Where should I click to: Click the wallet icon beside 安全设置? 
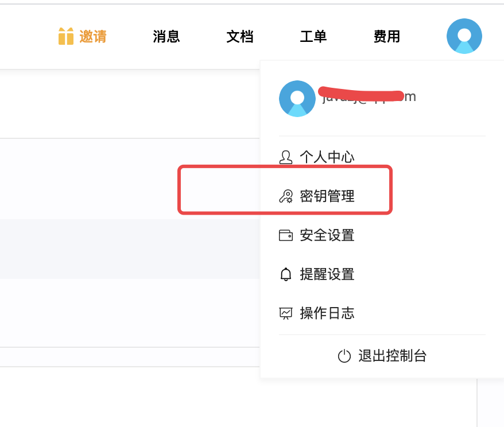285,235
